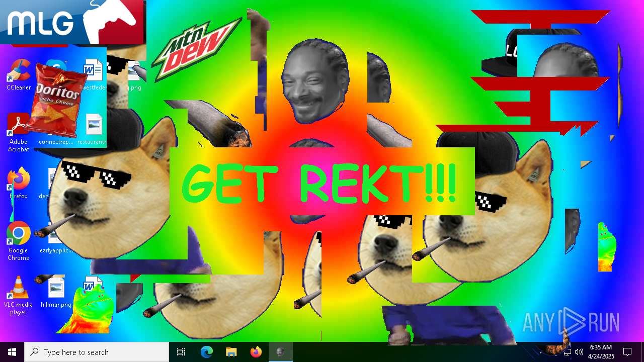Open Firefox from the taskbar
Viewport: 644px width, 362px height.
pyautogui.click(x=256, y=352)
